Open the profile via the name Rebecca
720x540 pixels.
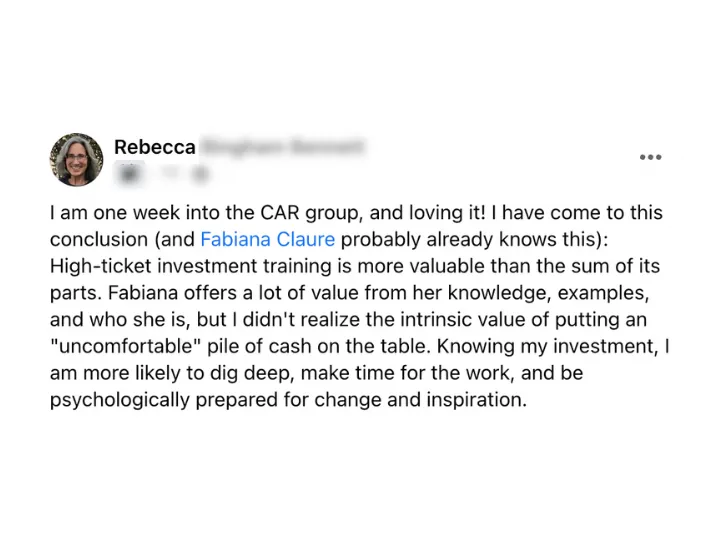point(155,147)
